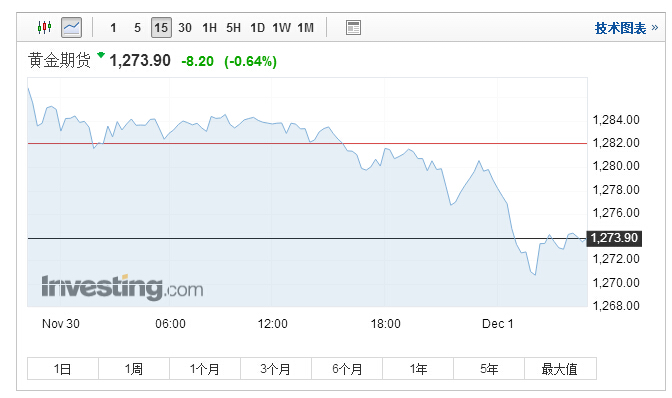
Task: Set interval to 1 minute
Action: [113, 28]
